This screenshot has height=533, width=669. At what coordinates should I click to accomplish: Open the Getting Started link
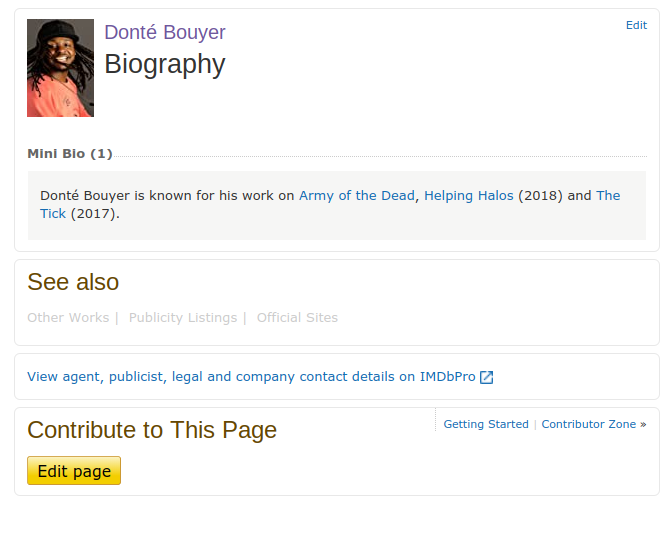click(486, 424)
